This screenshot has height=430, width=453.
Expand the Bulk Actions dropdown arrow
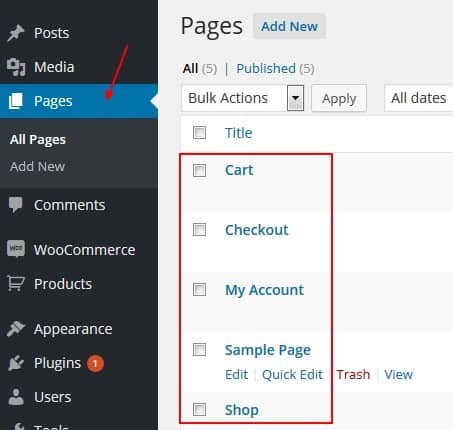(x=295, y=98)
